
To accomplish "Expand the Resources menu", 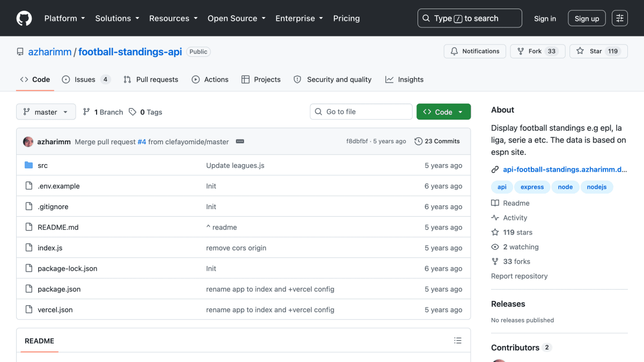I will (x=173, y=18).
